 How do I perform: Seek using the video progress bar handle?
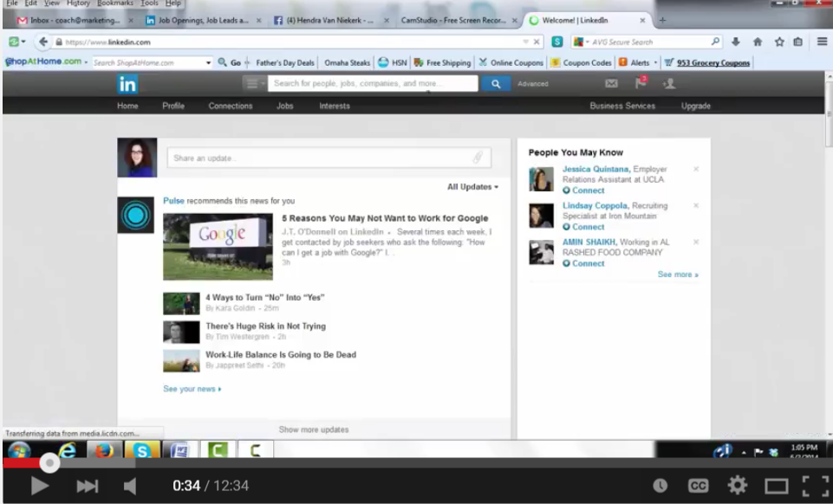49,462
